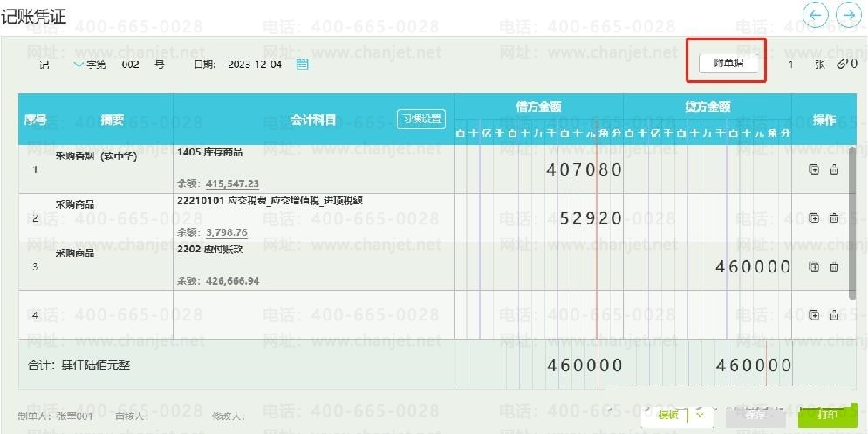
Task: Click the green 打印 print button
Action: (828, 415)
